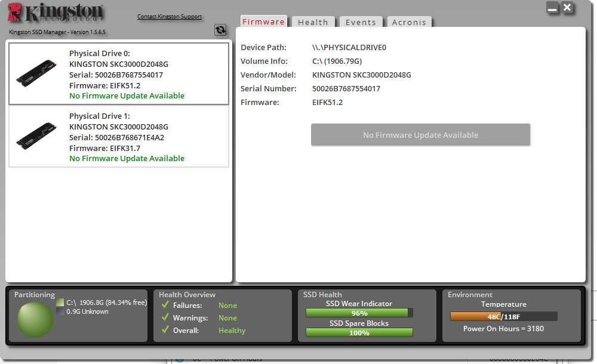
Task: Open the Acronis tab
Action: [x=409, y=22]
